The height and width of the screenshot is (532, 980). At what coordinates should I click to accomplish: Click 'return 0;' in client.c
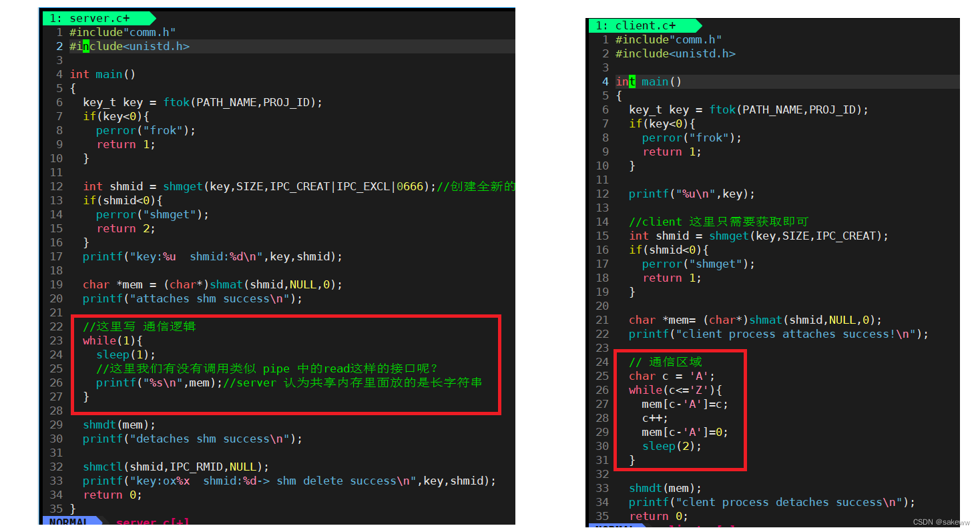click(659, 516)
